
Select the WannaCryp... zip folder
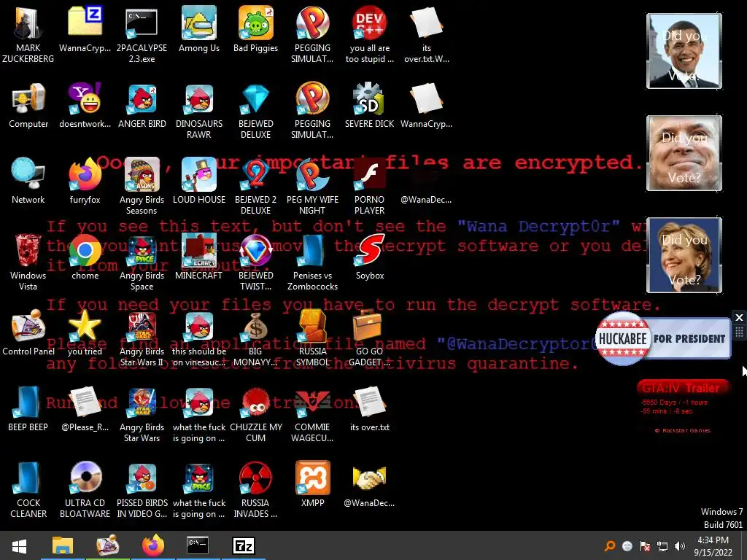click(85, 29)
